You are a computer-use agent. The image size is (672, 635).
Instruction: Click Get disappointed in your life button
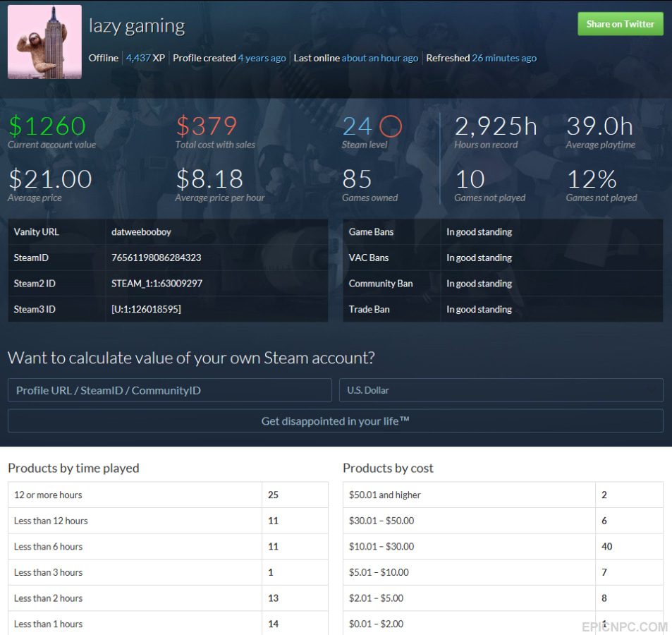336,421
